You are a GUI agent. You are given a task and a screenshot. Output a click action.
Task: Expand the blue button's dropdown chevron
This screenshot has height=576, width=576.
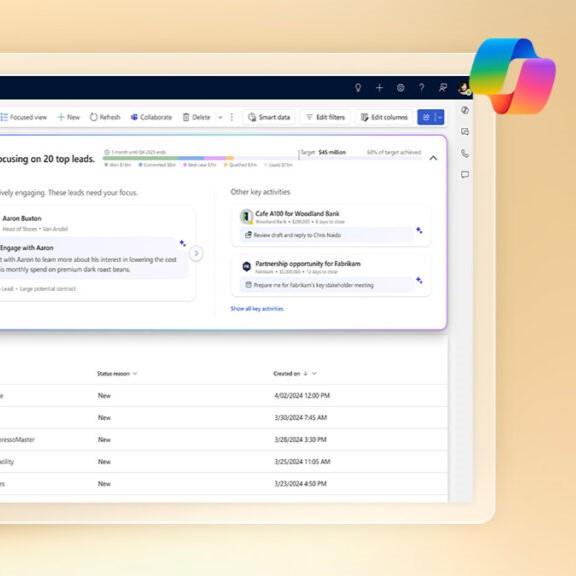click(440, 117)
